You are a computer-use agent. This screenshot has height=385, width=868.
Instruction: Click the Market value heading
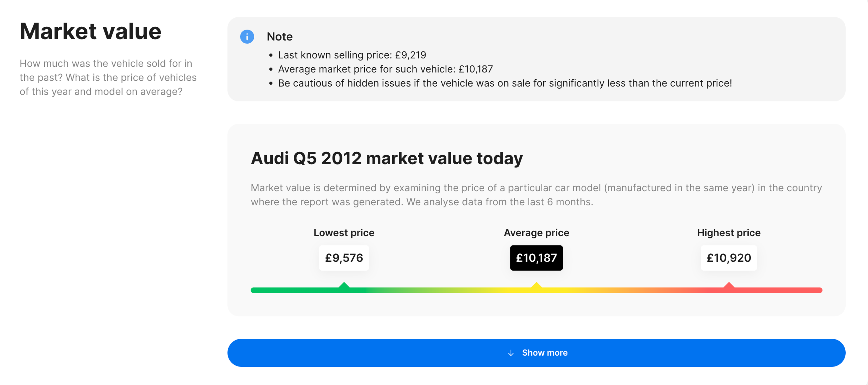pos(90,31)
